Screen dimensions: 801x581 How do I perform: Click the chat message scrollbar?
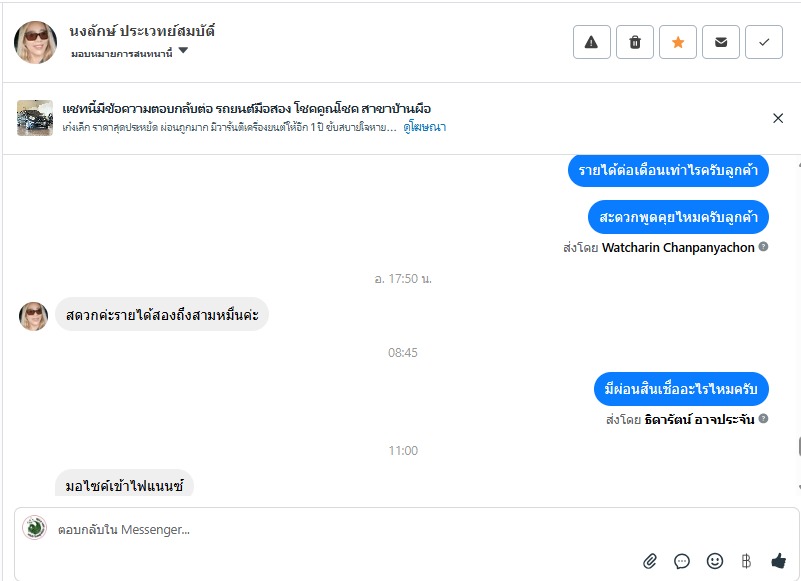[x=798, y=445]
